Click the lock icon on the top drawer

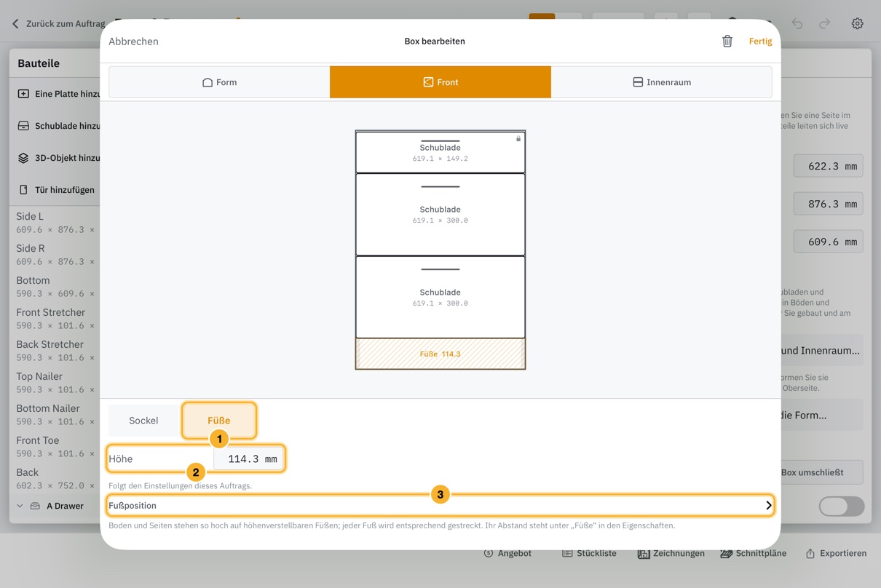[x=518, y=138]
